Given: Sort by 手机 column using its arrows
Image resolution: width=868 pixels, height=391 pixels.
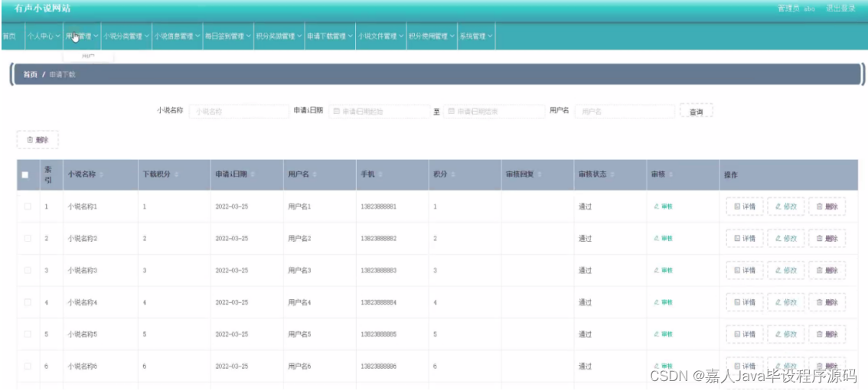Looking at the screenshot, I should pyautogui.click(x=380, y=174).
